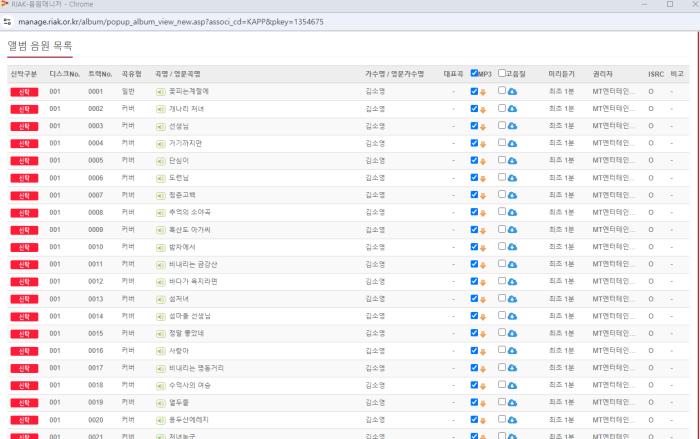Play preview of track 0005
The height and width of the screenshot is (439, 700).
[161, 161]
